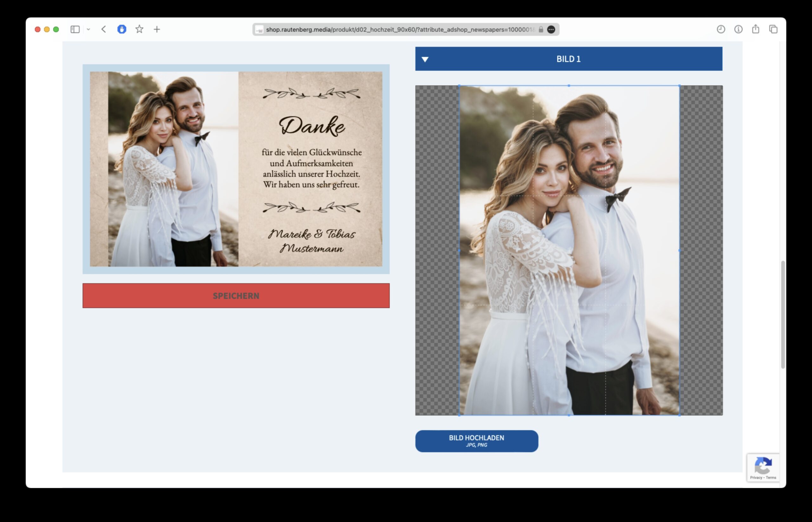
Task: Click the top-center crop handle
Action: [569, 86]
